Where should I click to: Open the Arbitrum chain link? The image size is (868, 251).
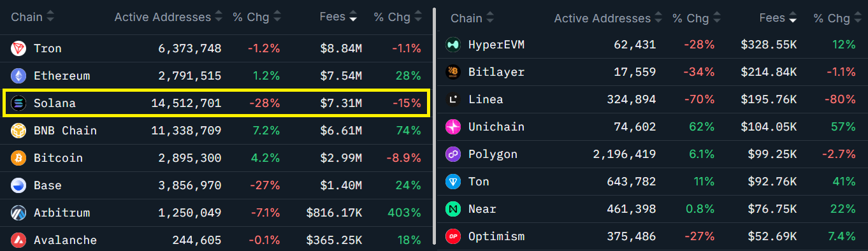pyautogui.click(x=62, y=213)
